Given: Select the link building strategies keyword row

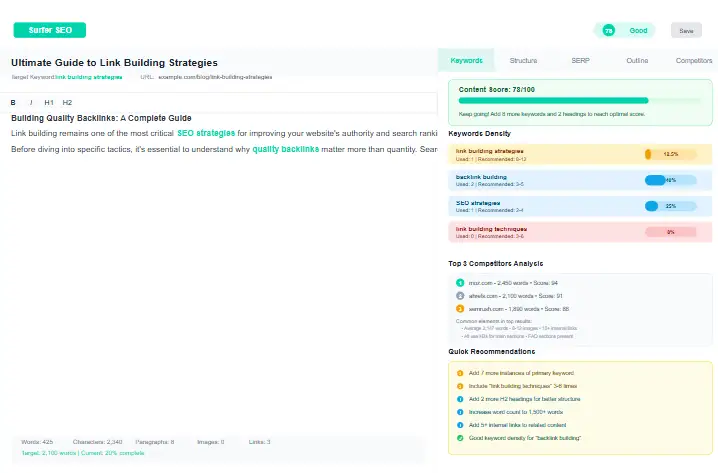Looking at the screenshot, I should click(580, 155).
